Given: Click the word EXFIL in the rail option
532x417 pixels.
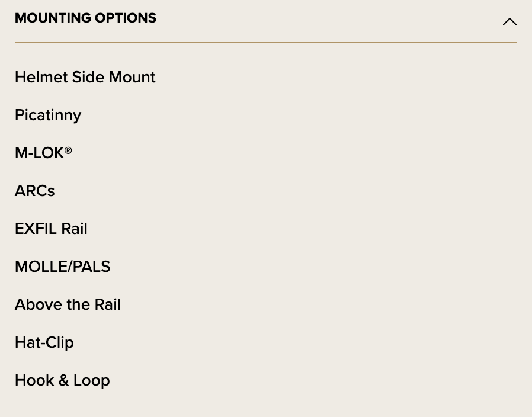Looking at the screenshot, I should point(36,229).
